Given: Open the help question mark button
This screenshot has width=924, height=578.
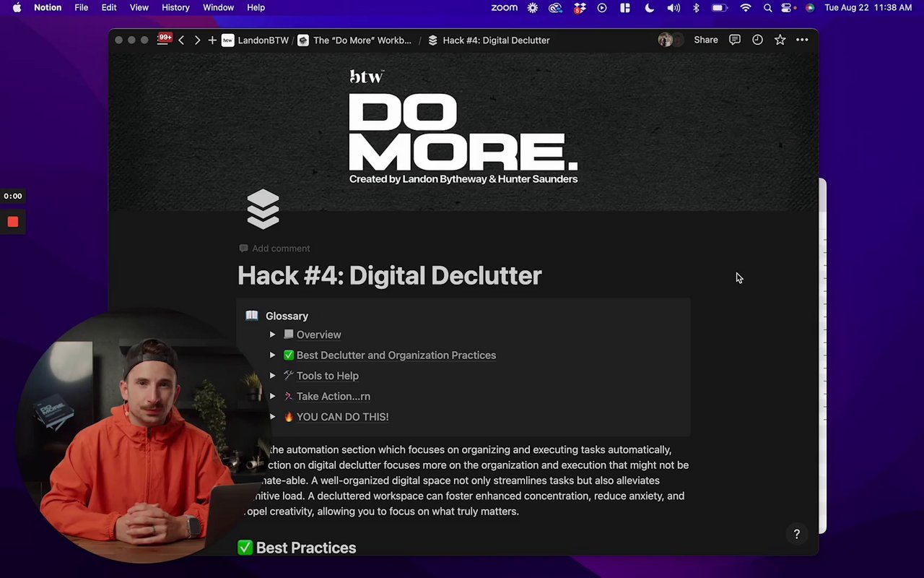Looking at the screenshot, I should (x=797, y=534).
